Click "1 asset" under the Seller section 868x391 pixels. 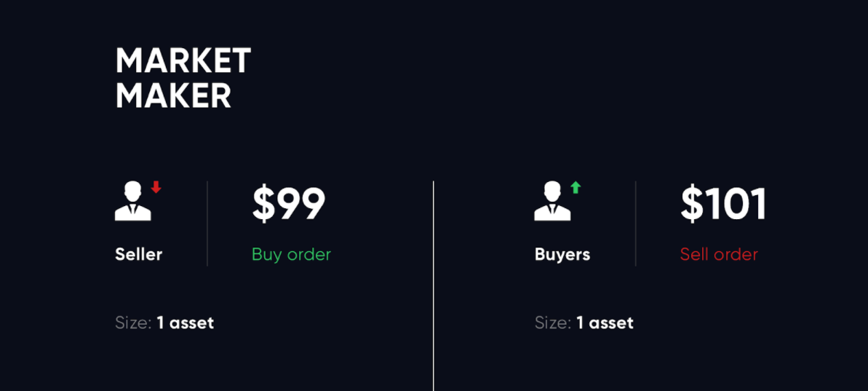tap(186, 323)
